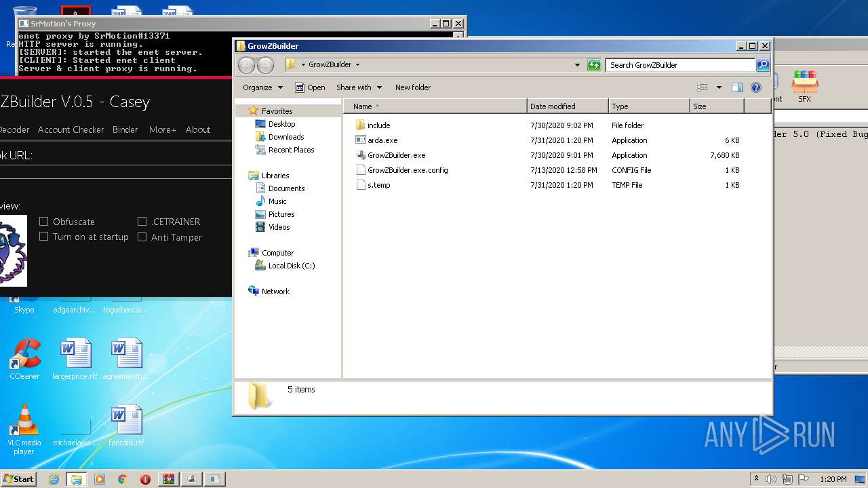Click the search magnifier icon
Viewport: 868px width, 488px height.
763,65
